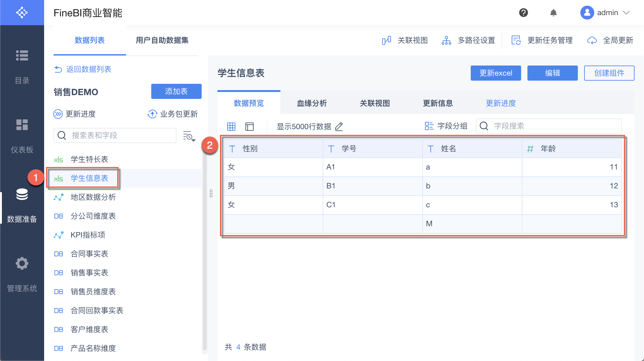Click the 更新excel button
Screen dimensions: 644x361
[496, 73]
